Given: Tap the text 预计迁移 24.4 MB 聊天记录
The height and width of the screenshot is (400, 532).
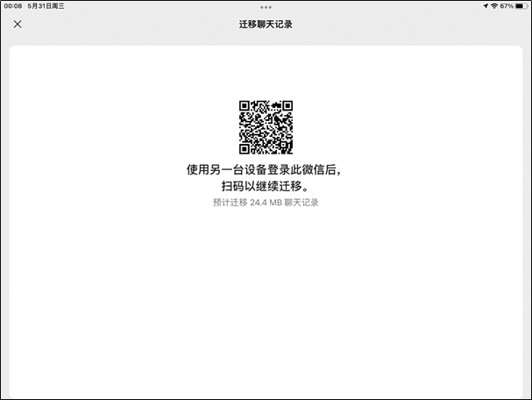Looking at the screenshot, I should click(266, 203).
